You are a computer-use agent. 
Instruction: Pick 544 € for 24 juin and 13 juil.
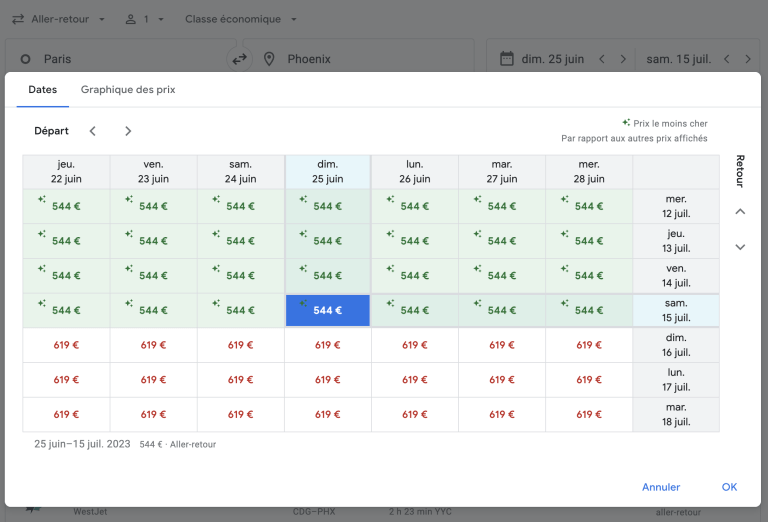(x=240, y=241)
